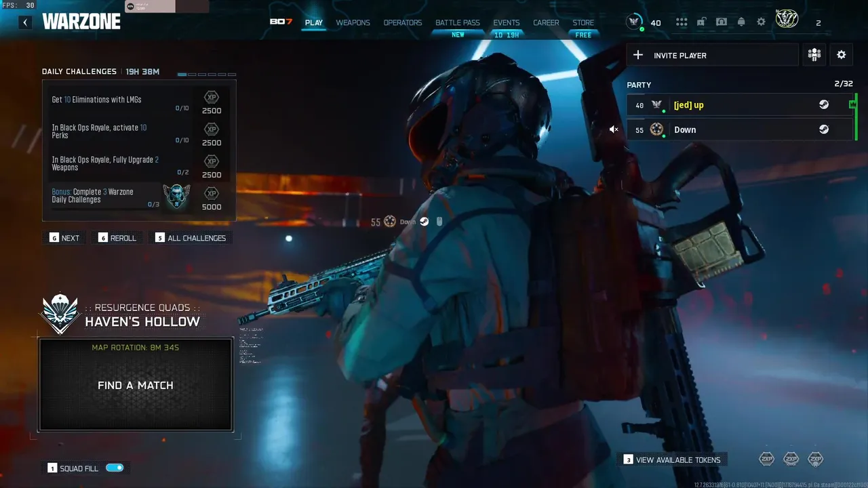Open the player calling card emblem
Viewport: 868px width, 488px height.
[x=787, y=20]
